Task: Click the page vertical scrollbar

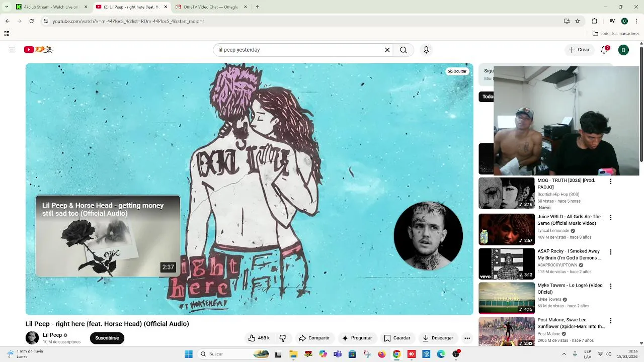Action: tap(641, 103)
